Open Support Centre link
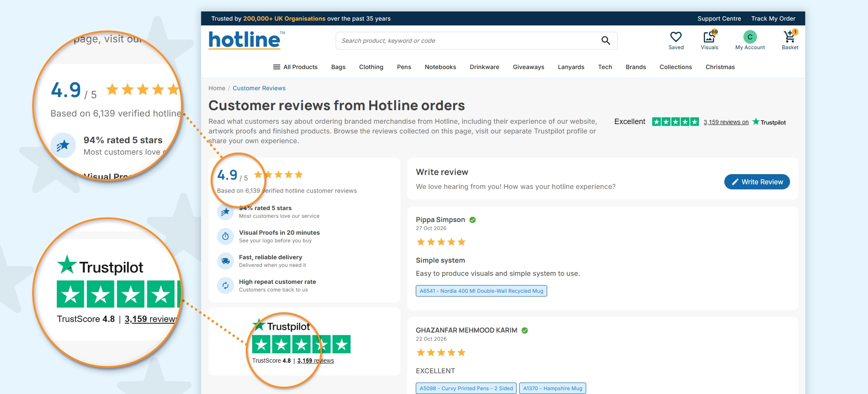868x394 pixels. tap(719, 19)
